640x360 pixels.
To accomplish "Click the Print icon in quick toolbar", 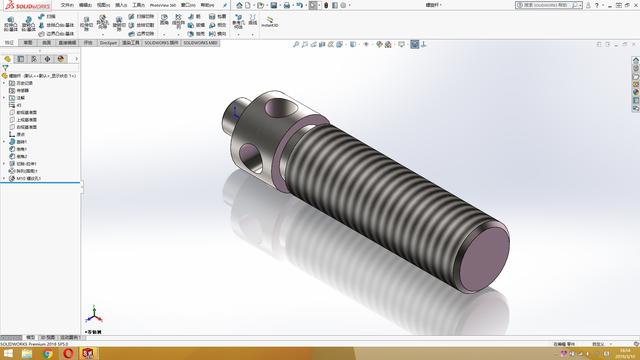I will 287,5.
